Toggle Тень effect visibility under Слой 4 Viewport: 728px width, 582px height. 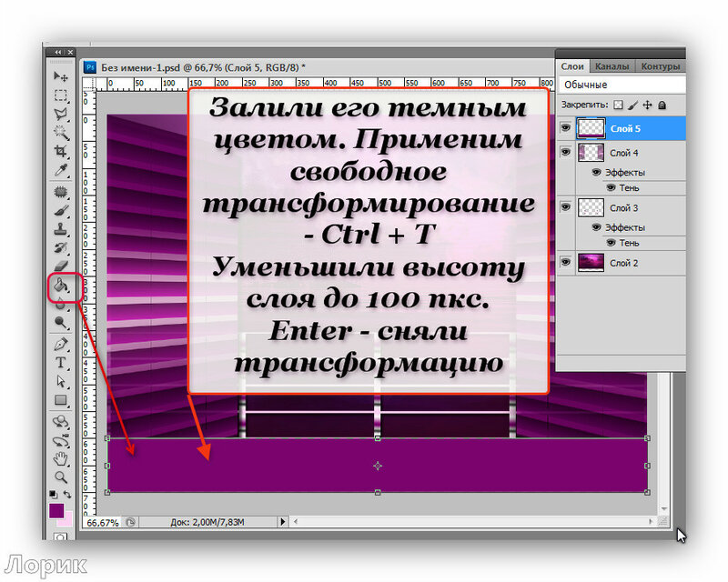click(x=612, y=187)
